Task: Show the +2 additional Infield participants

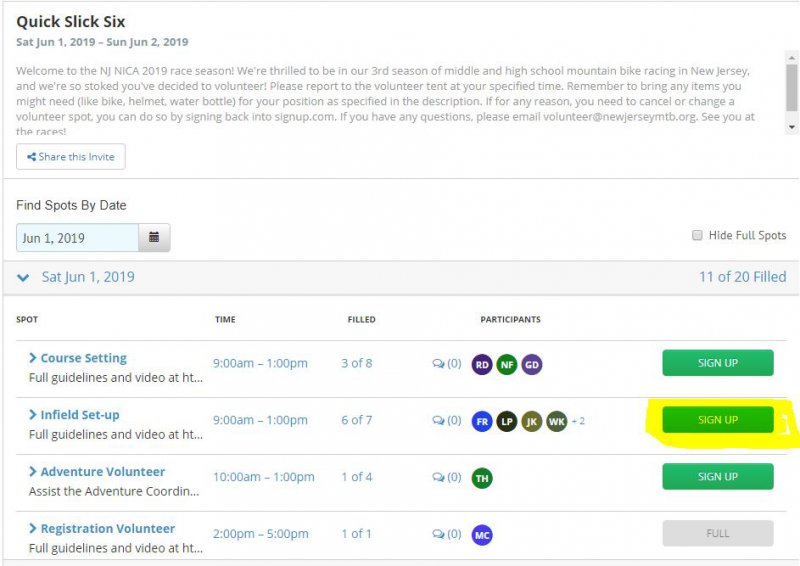Action: pyautogui.click(x=578, y=421)
